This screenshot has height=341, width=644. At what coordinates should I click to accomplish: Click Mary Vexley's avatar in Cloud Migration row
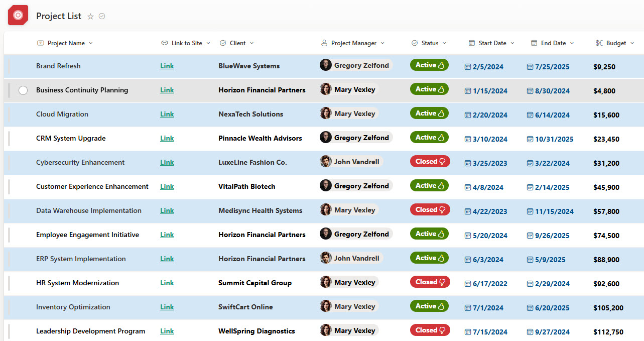pyautogui.click(x=326, y=113)
